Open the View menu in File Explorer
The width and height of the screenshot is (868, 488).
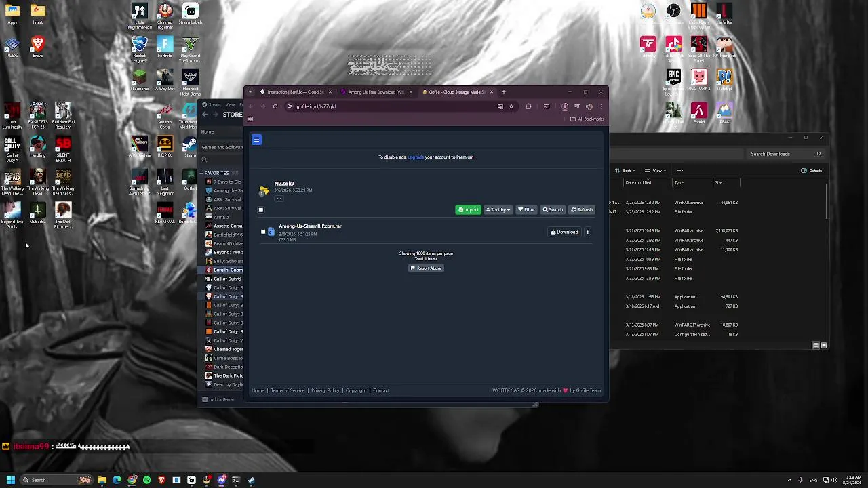click(x=654, y=171)
